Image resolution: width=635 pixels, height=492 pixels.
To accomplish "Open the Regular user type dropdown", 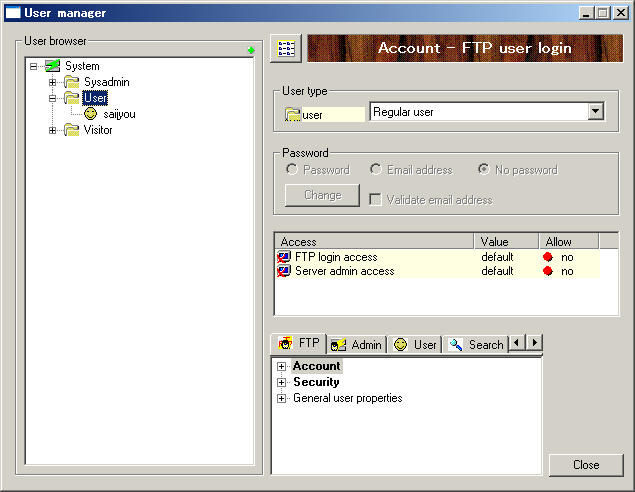I will pos(596,111).
